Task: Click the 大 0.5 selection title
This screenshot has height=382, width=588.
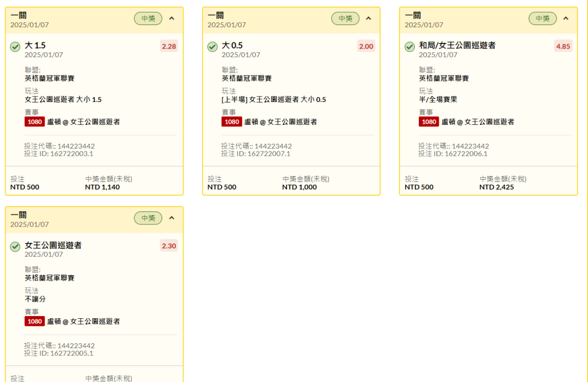Action: pos(232,45)
